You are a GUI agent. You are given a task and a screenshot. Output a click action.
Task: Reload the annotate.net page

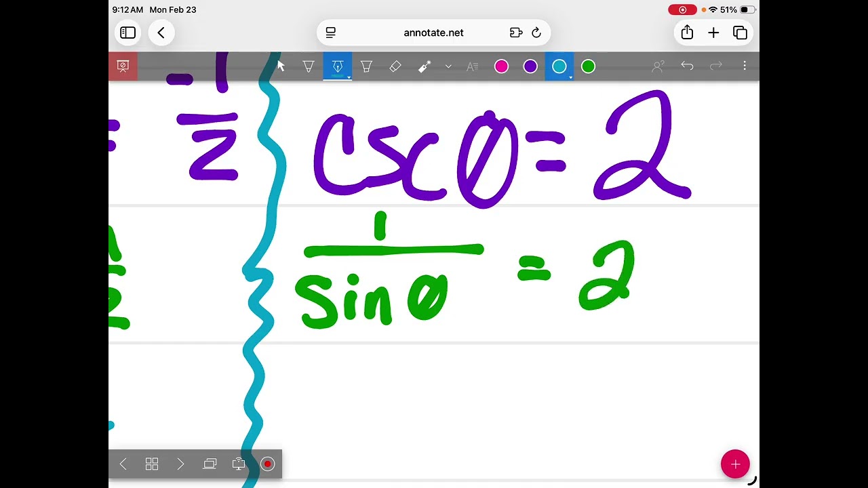click(536, 33)
